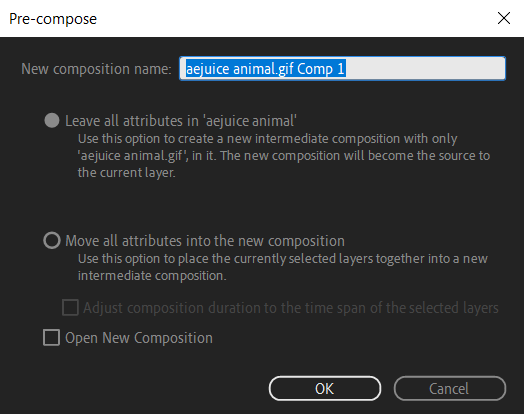Click the 'Pre-compose' dialog title text
Viewport: 524px width, 414px height.
pos(53,19)
